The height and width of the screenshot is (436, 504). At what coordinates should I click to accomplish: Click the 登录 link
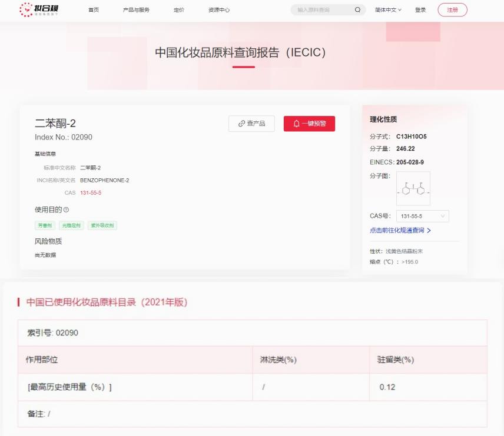point(420,10)
